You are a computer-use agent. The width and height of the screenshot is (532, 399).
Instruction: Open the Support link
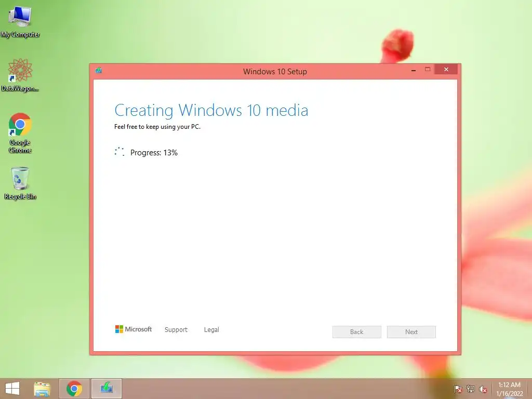[176, 329]
